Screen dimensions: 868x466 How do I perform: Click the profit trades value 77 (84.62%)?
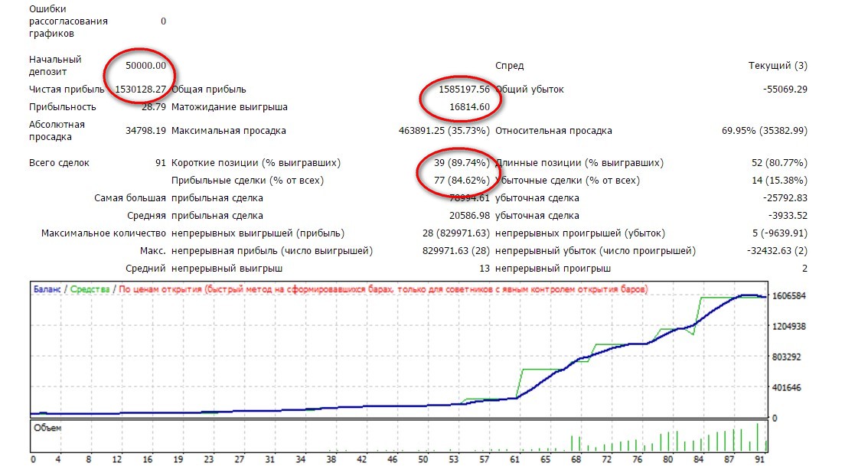pos(456,181)
